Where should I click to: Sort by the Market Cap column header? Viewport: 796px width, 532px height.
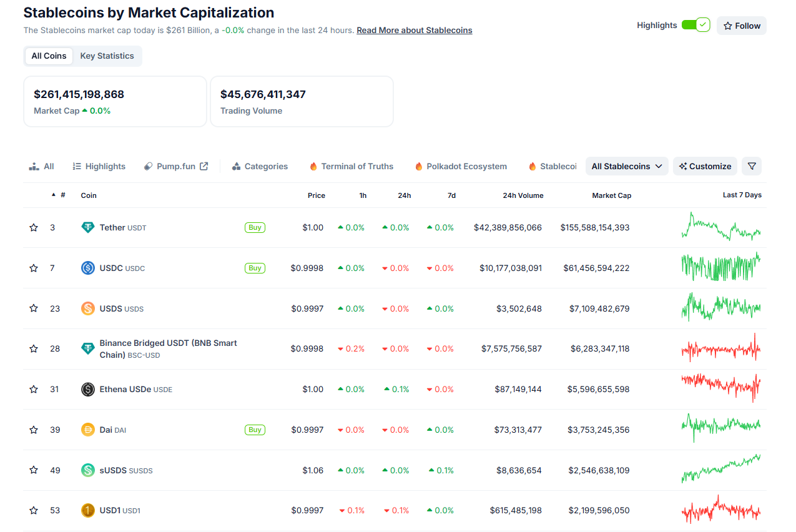coord(612,195)
